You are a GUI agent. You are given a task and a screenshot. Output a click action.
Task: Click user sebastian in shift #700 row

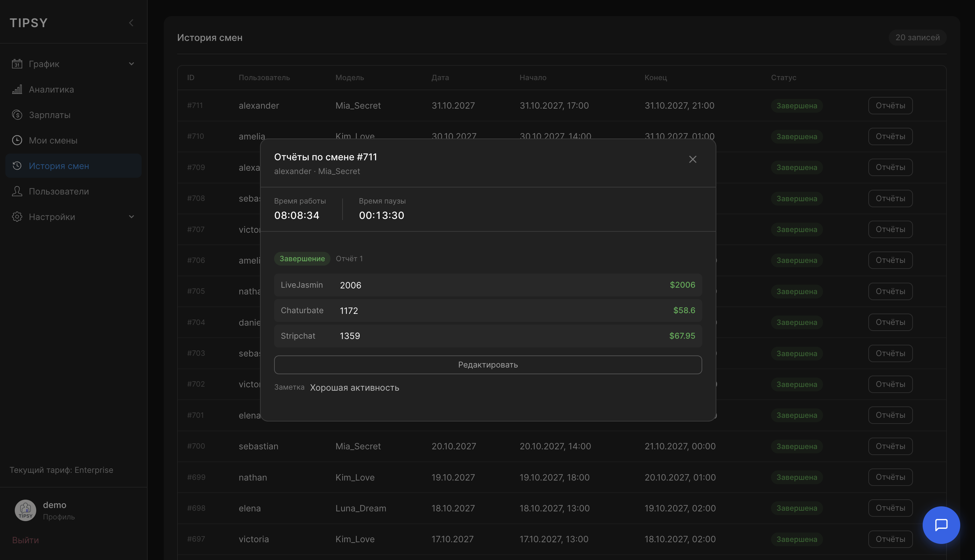click(258, 446)
